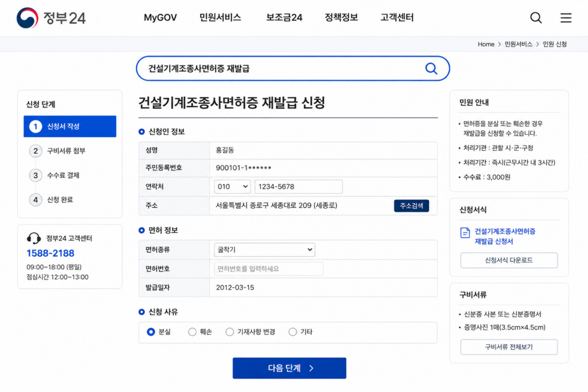Click the 면허 정보 section heading
The width and height of the screenshot is (588, 392).
pyautogui.click(x=163, y=230)
